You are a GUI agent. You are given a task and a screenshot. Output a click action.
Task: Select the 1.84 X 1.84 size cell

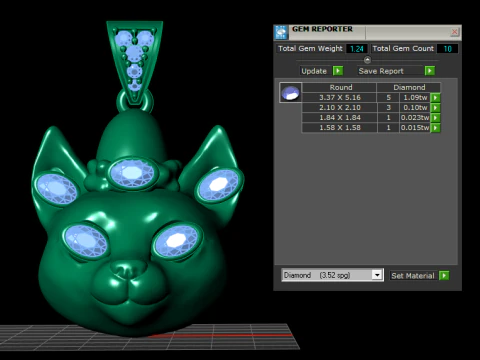point(340,117)
